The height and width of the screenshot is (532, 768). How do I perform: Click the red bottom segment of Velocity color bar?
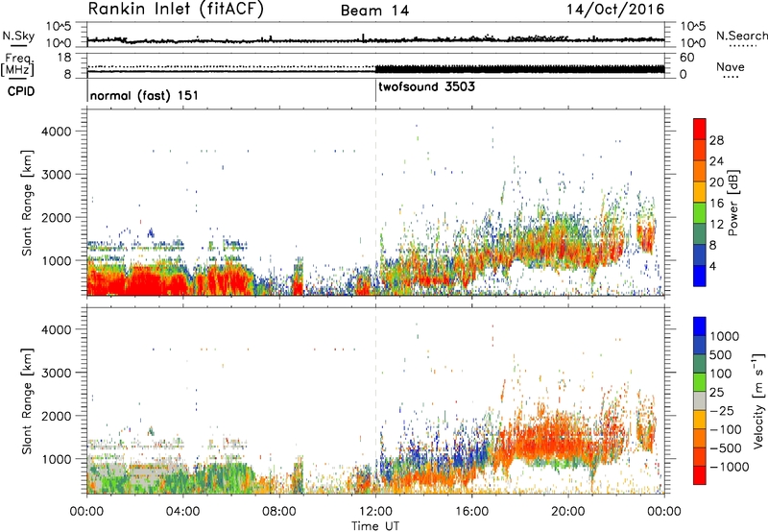point(700,475)
